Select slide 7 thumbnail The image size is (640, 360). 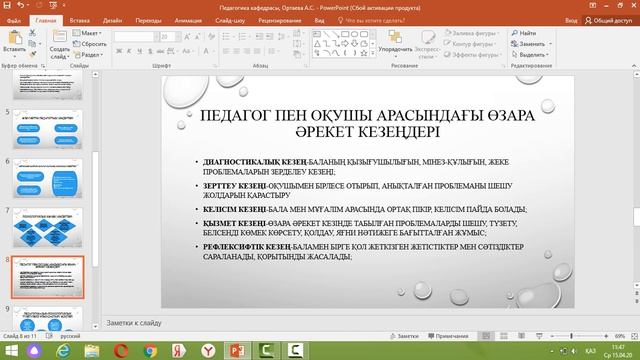tap(47, 228)
